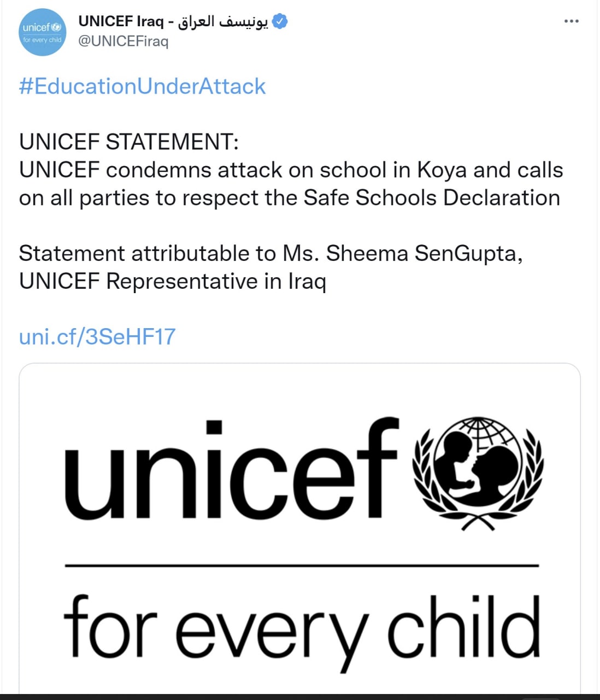The image size is (600, 700).
Task: Click the "Statement attributable to Ms. Sheema SenGupta" line
Action: [270, 253]
